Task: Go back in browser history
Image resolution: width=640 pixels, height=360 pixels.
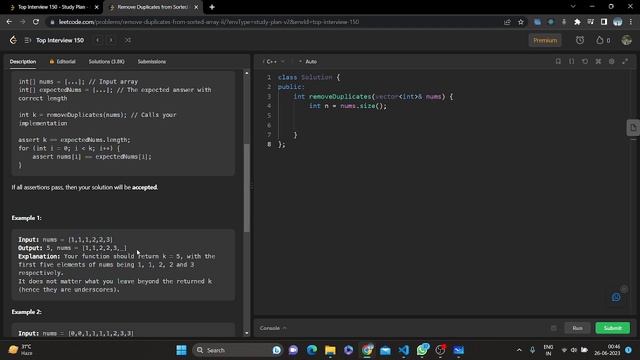Action: [x=9, y=22]
